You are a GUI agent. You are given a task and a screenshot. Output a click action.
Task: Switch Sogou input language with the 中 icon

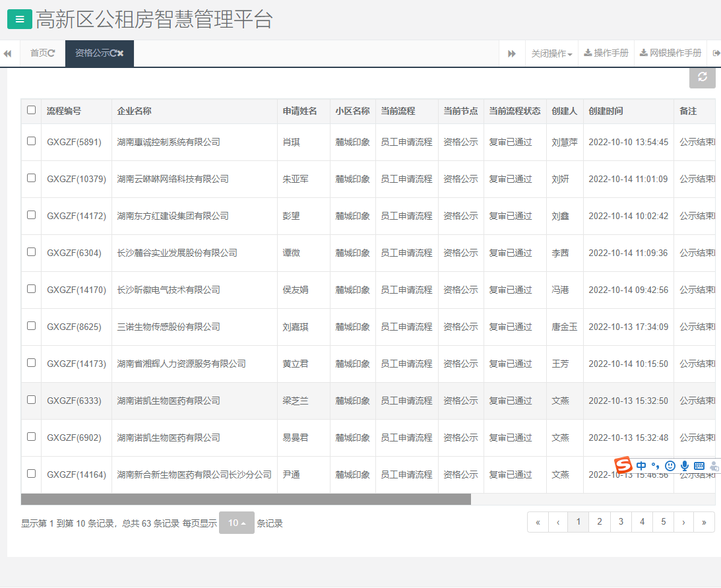click(x=641, y=465)
